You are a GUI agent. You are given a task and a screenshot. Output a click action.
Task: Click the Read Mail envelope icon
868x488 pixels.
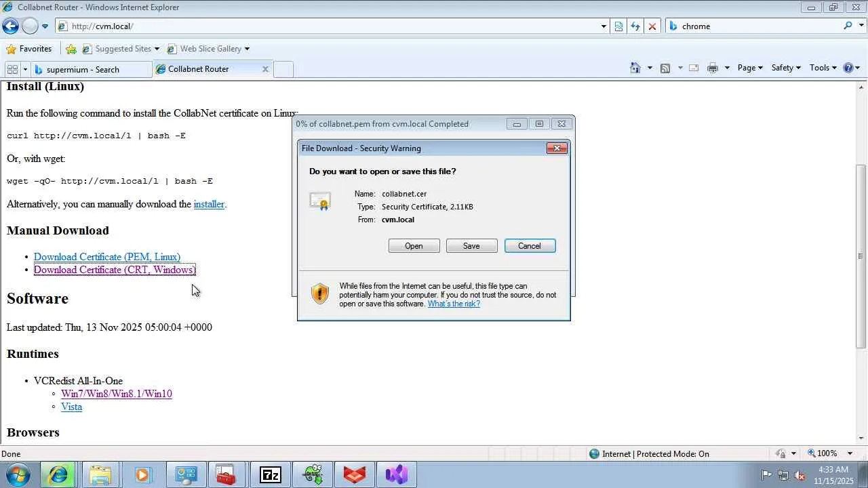(x=694, y=68)
